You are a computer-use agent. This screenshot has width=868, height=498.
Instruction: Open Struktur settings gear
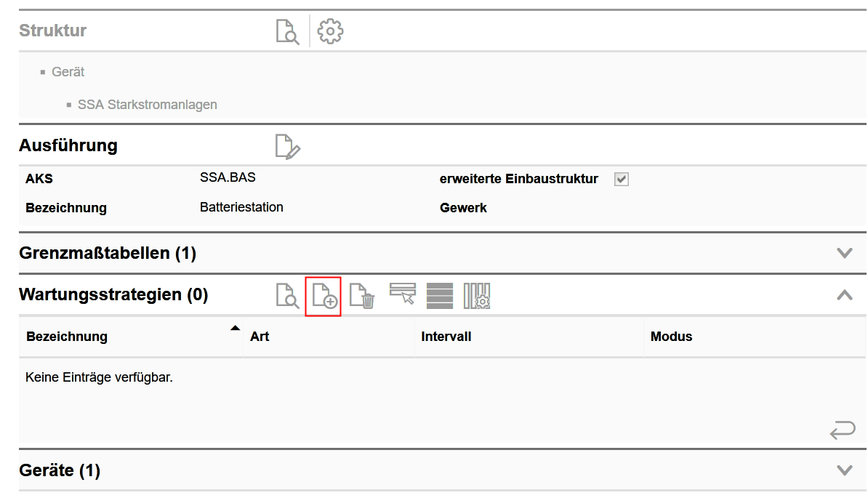pos(331,31)
